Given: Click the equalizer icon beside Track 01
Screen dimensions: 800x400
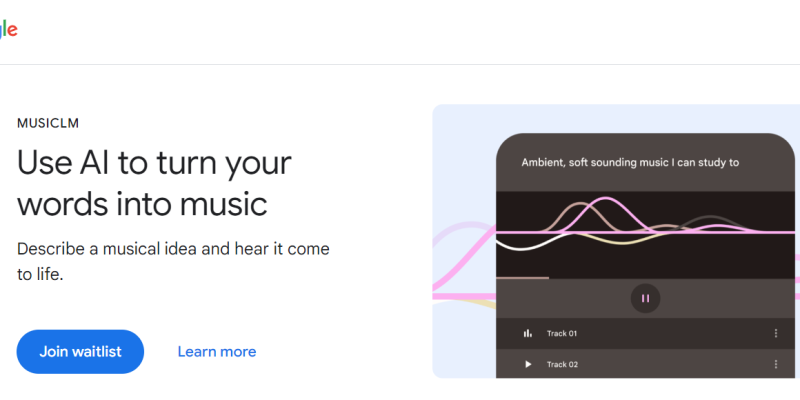Looking at the screenshot, I should (528, 334).
